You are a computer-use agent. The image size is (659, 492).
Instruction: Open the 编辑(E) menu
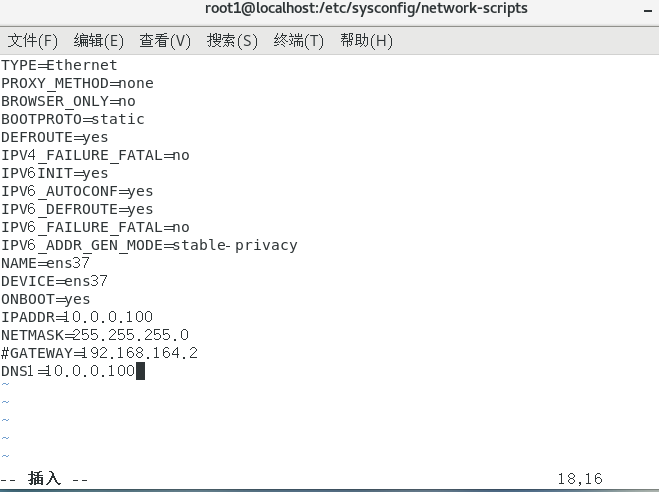click(x=98, y=41)
